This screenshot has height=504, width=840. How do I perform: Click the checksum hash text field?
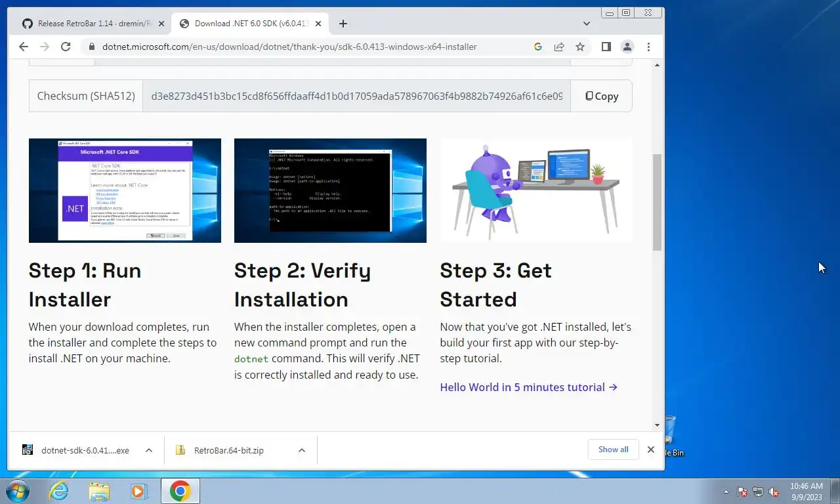[x=356, y=96]
